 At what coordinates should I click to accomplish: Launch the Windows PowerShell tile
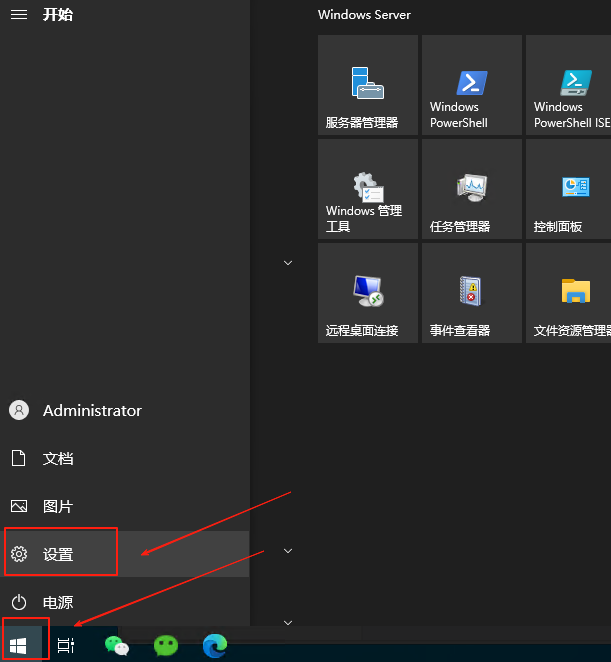click(472, 85)
